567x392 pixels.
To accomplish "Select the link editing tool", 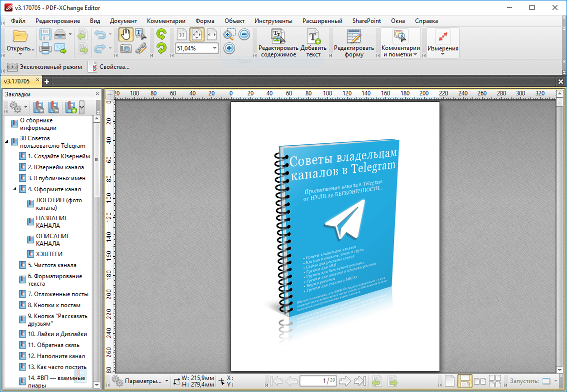I will (x=140, y=48).
